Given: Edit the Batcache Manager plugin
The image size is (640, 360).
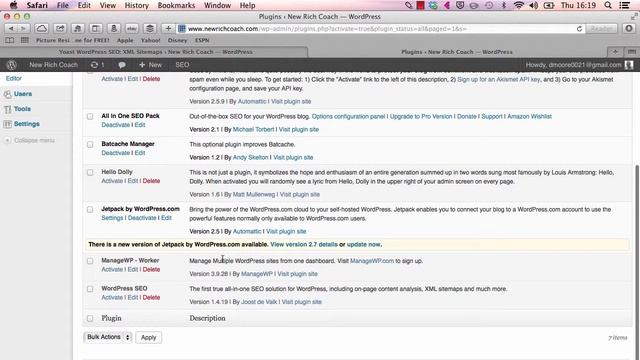Looking at the screenshot, I should [x=140, y=153].
